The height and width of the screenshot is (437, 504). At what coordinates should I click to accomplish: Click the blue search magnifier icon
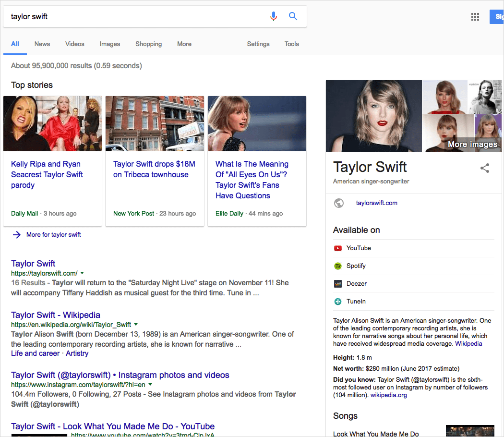pyautogui.click(x=293, y=16)
